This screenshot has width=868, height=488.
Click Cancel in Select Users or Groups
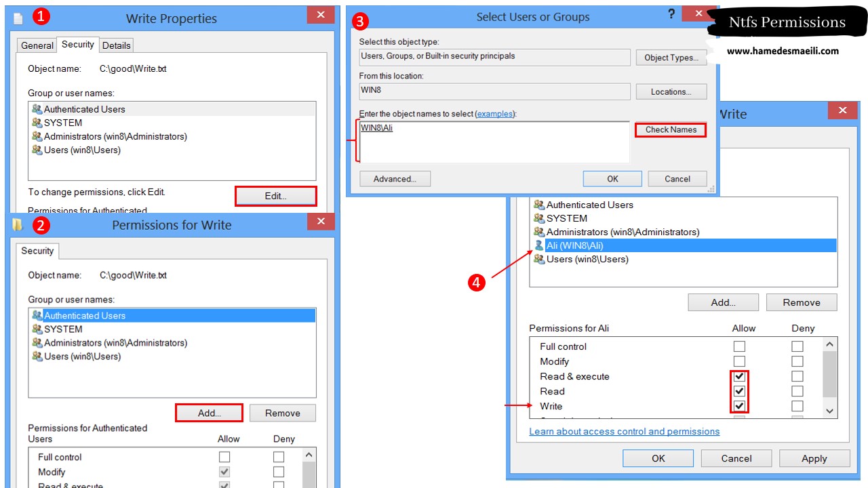tap(677, 179)
